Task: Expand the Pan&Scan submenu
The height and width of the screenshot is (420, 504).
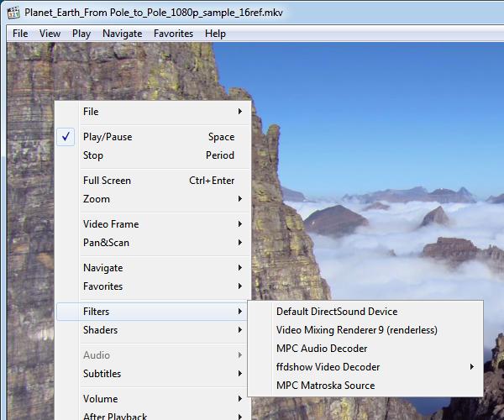Action: pos(153,243)
